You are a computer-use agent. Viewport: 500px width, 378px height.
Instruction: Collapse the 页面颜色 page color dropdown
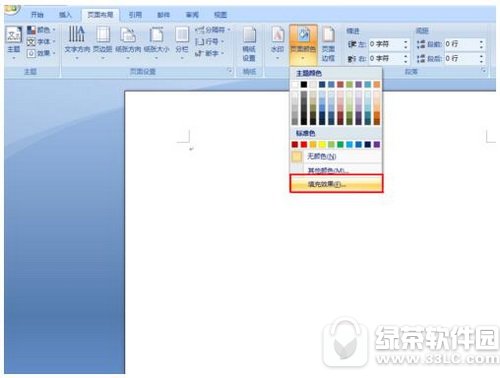click(x=303, y=45)
